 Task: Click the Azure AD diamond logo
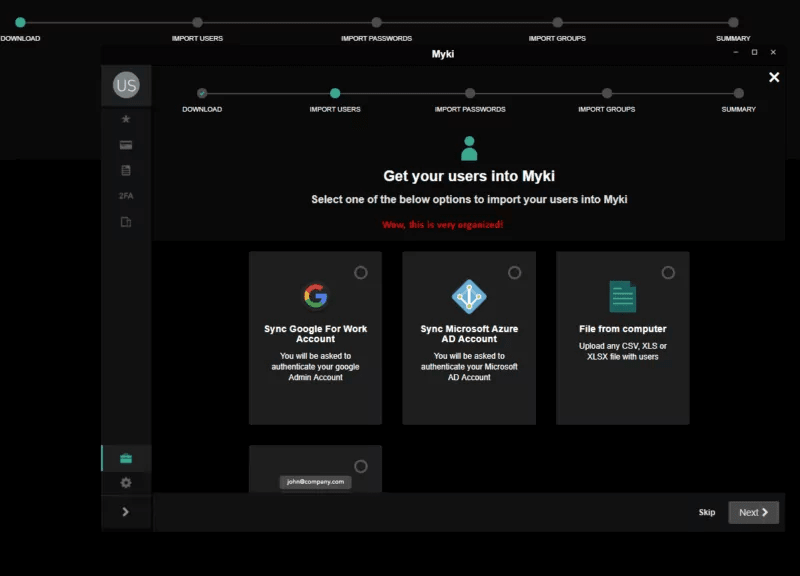tap(469, 296)
